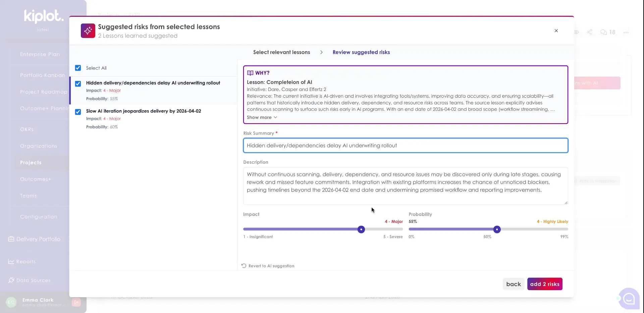This screenshot has height=313, width=644.
Task: Open Review suggested risks step
Action: (x=361, y=52)
